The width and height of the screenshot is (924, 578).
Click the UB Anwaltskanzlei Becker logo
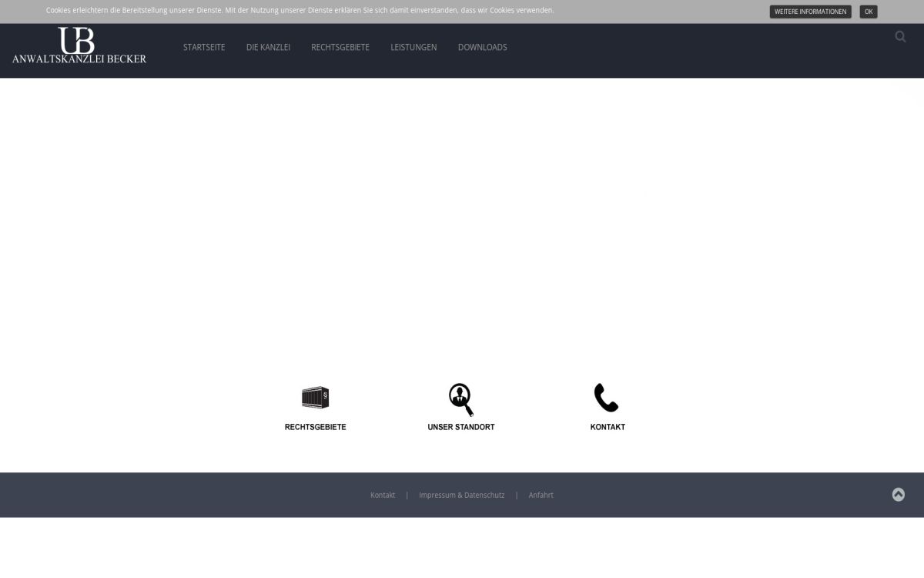[x=79, y=45]
